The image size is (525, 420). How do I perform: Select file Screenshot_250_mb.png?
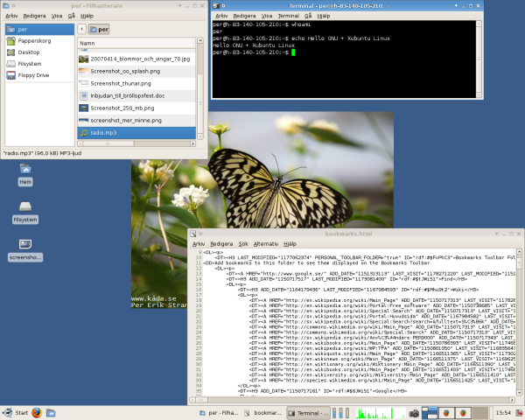click(x=136, y=108)
